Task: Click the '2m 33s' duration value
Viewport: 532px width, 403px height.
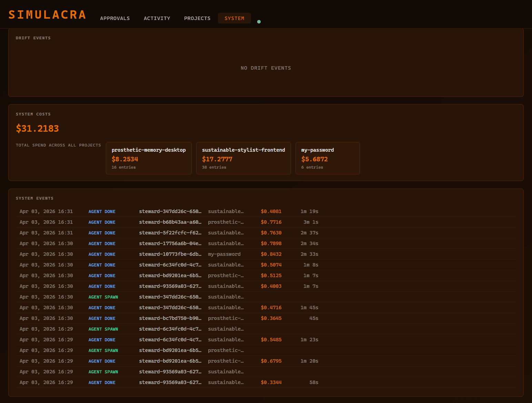Action: tap(309, 254)
